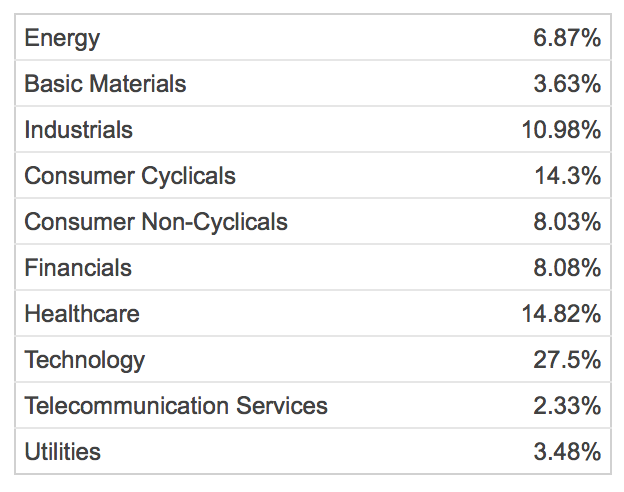
Task: Click the Healthcare sector label
Action: click(82, 314)
